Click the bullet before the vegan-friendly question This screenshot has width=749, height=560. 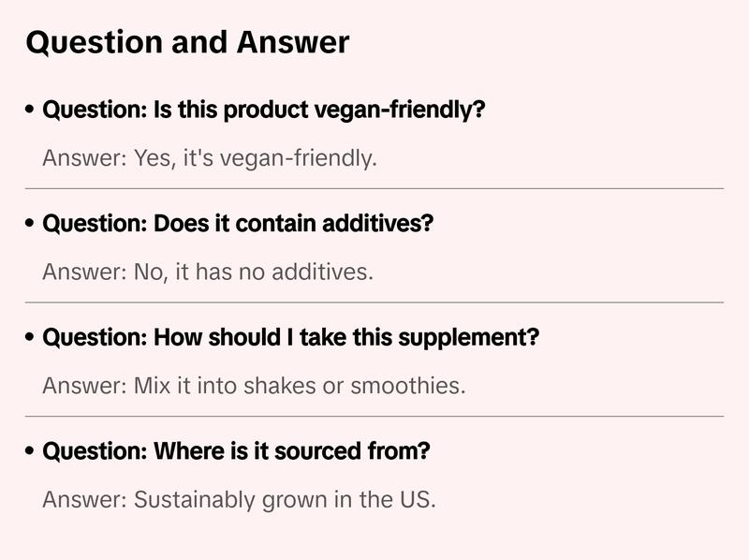pyautogui.click(x=31, y=111)
